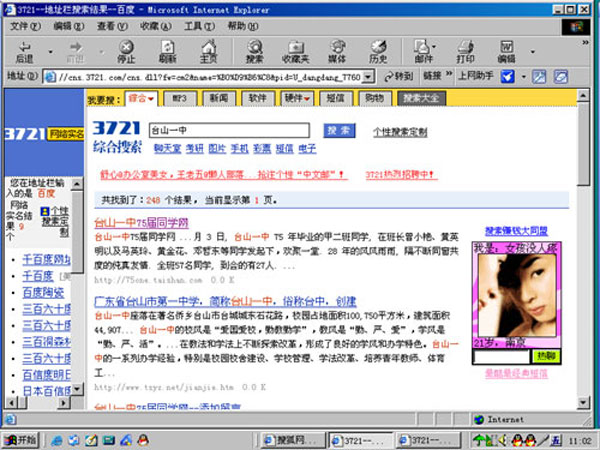Click the green 热聊 button
The height and width of the screenshot is (450, 600).
point(546,357)
